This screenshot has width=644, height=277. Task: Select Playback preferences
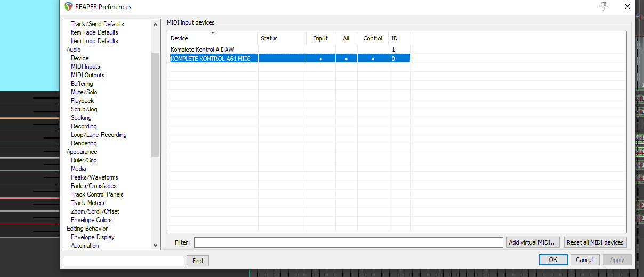click(82, 101)
